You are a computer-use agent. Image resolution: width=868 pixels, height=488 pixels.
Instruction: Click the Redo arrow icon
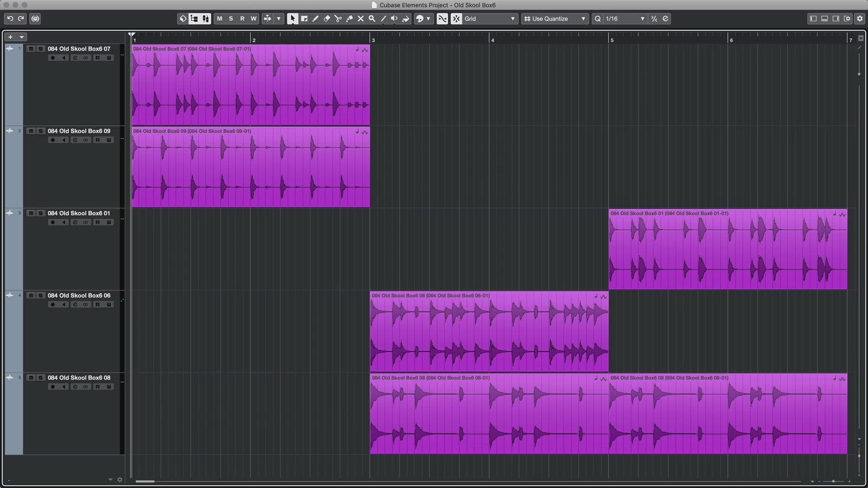(x=21, y=19)
